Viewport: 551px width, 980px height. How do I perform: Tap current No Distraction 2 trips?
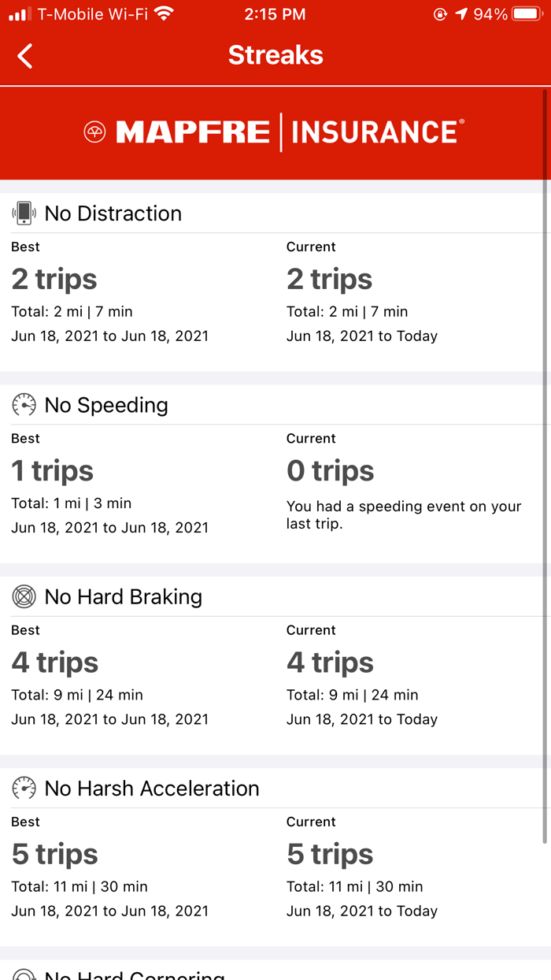(330, 280)
